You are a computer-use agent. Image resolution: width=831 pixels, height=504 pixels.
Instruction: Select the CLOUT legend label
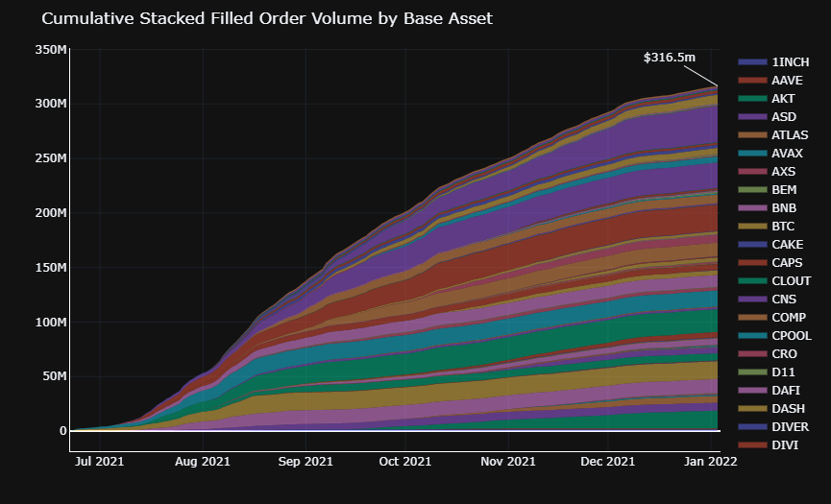(792, 281)
